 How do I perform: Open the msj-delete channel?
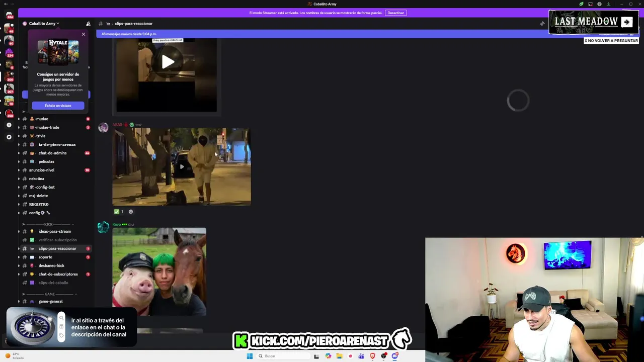55,196
